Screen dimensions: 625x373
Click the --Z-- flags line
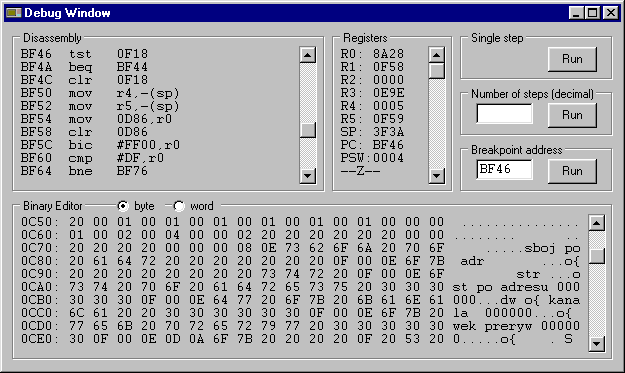tap(361, 171)
